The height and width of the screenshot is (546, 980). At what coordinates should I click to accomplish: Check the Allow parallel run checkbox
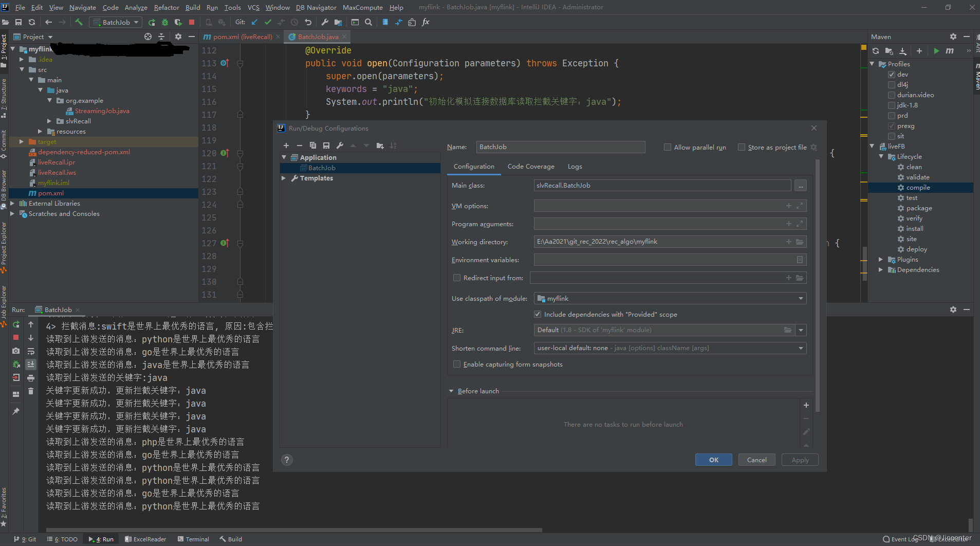667,147
